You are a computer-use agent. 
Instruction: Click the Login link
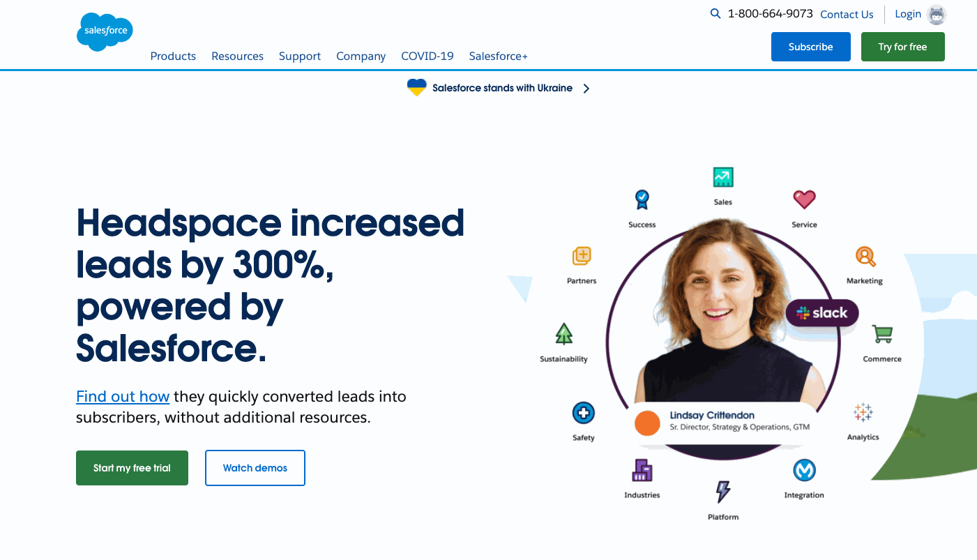(908, 14)
